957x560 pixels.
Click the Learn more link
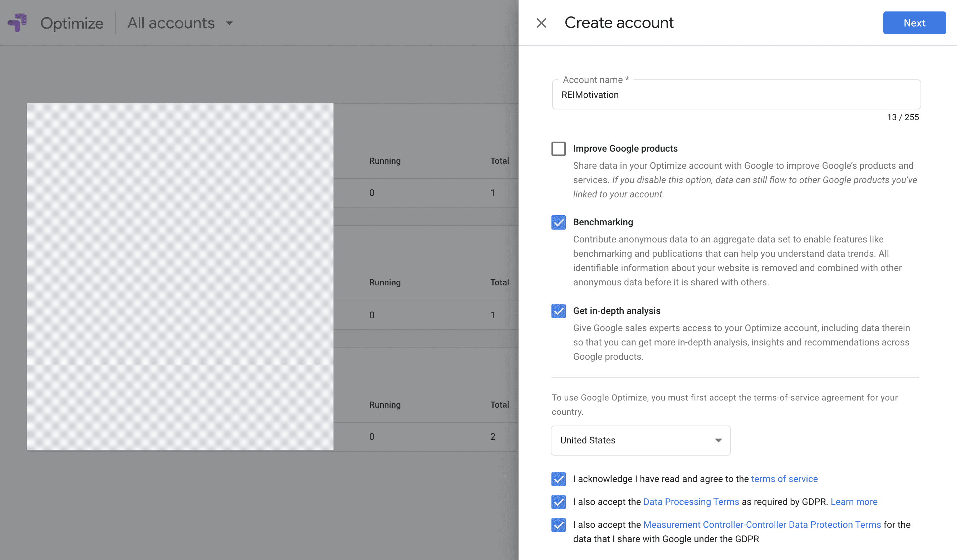[x=854, y=502]
